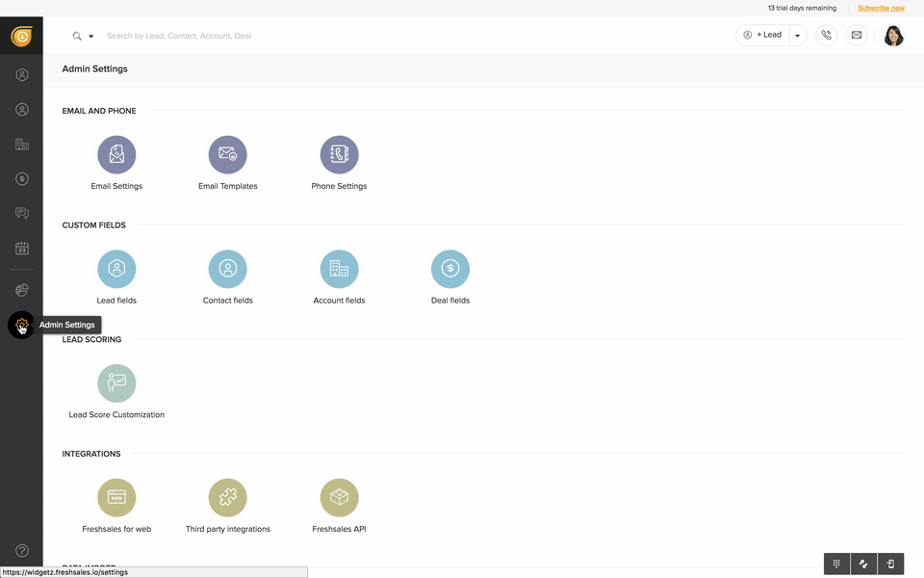This screenshot has height=578, width=924.
Task: Click the search magnifier icon
Action: (77, 36)
